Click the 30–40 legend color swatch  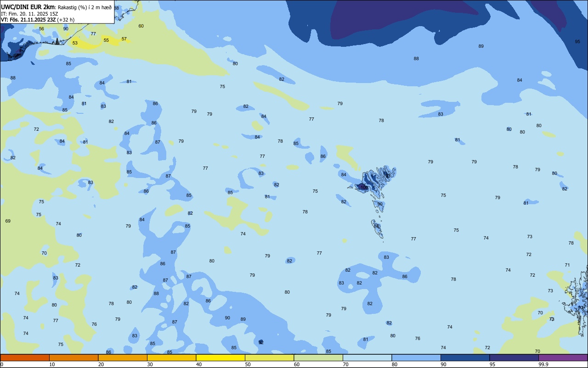click(x=171, y=357)
